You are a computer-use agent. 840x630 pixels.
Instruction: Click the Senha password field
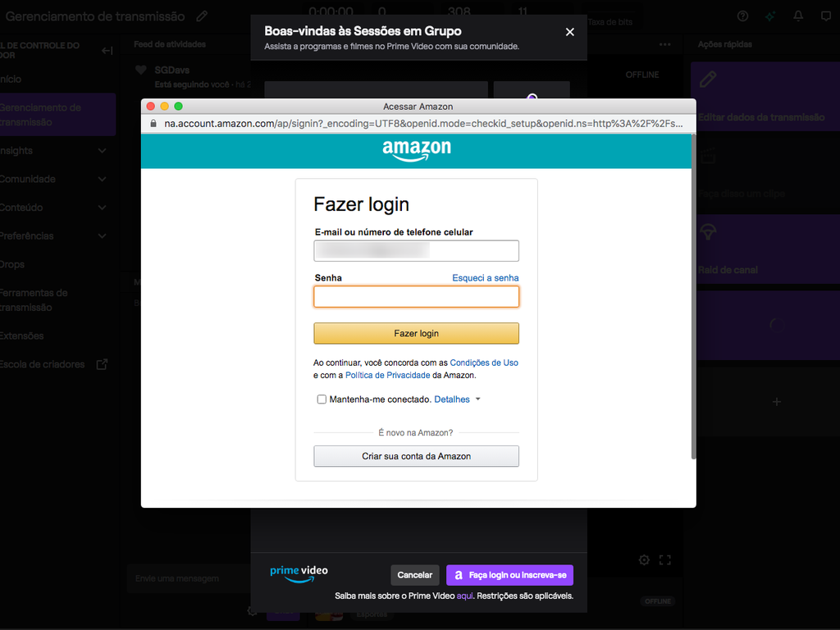pyautogui.click(x=416, y=297)
